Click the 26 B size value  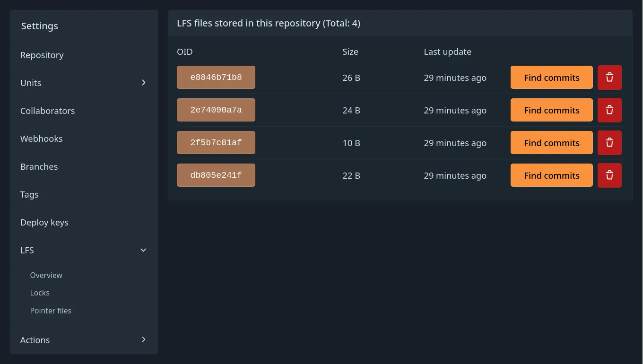[351, 78]
